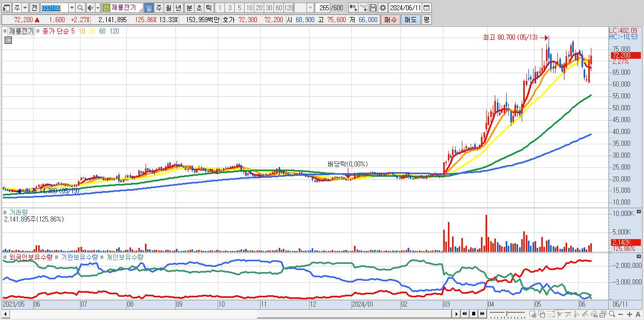
Task: Click the 평 button
Action: 426,20
